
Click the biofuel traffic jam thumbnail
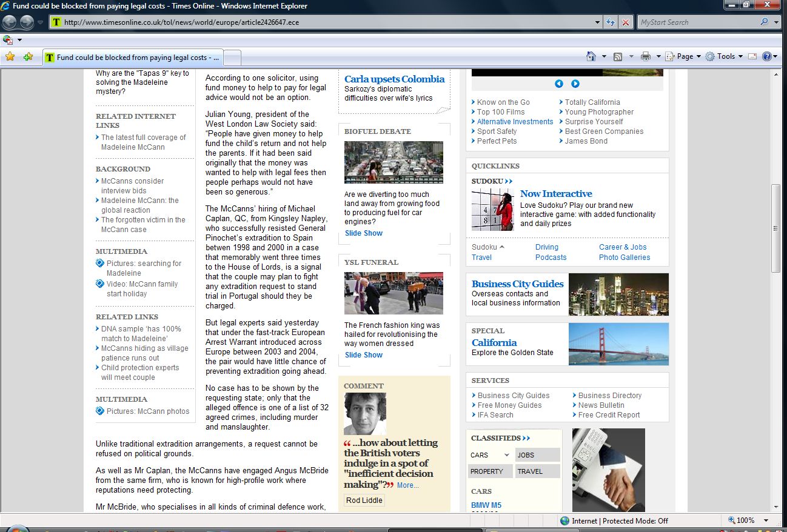click(x=393, y=162)
